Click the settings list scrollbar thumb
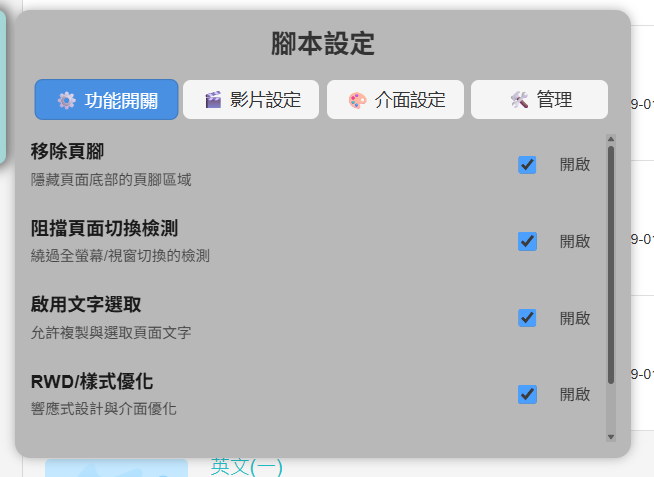654x477 pixels. coord(610,265)
